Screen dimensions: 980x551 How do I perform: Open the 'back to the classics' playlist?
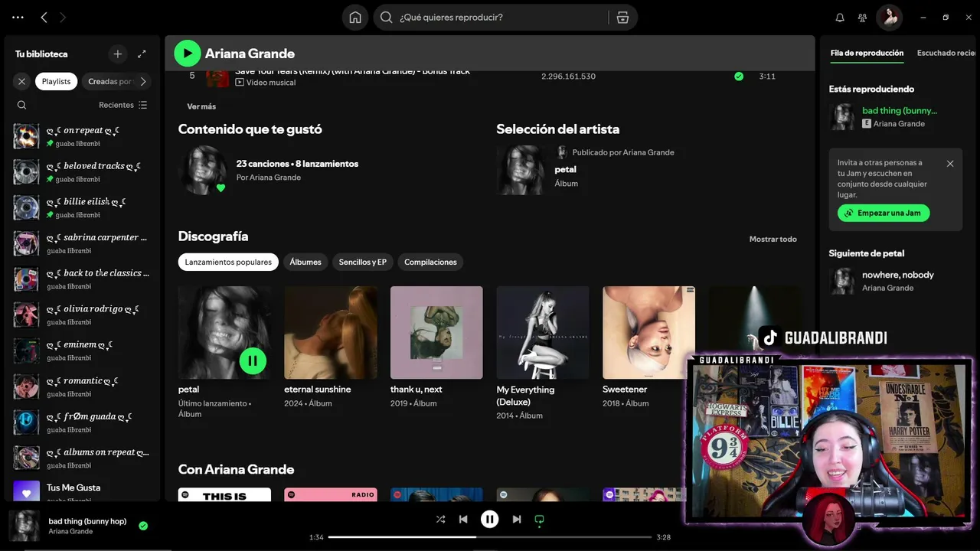(x=82, y=279)
